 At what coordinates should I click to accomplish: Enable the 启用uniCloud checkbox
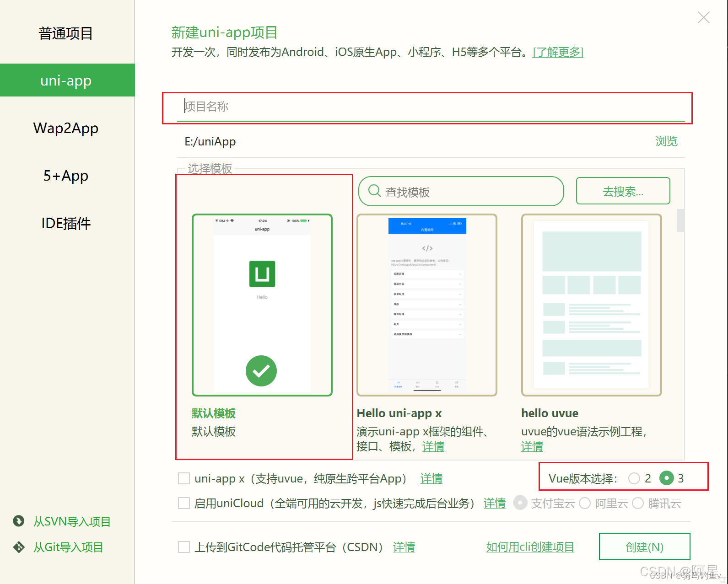184,503
